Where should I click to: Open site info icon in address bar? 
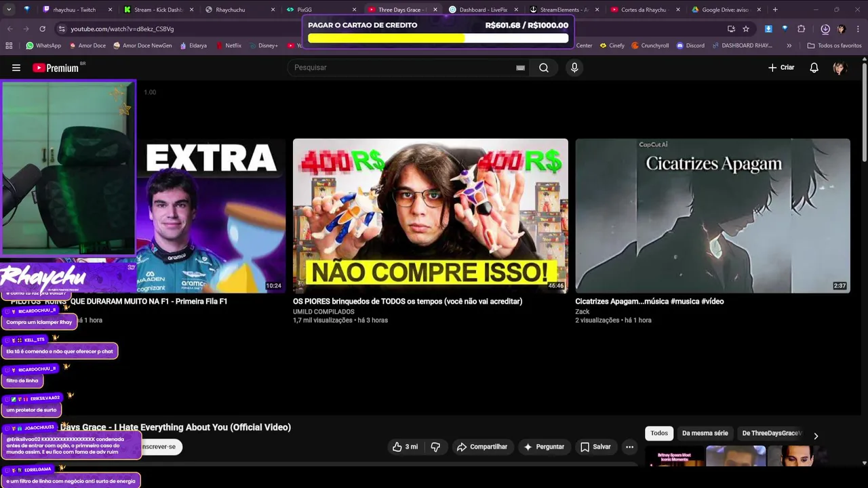62,29
